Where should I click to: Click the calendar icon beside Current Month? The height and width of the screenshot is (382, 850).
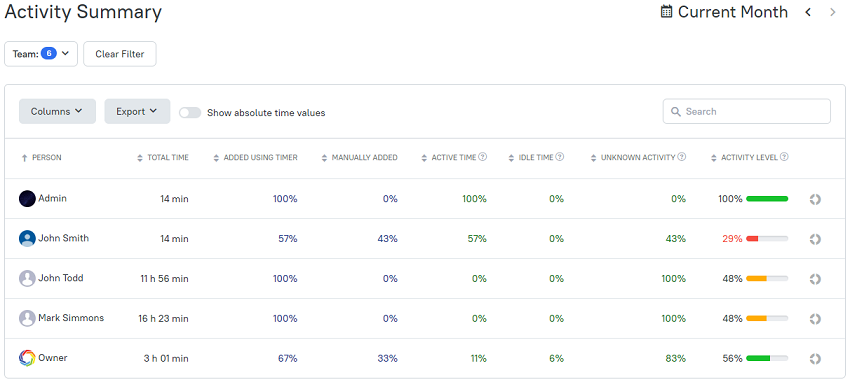pyautogui.click(x=666, y=11)
